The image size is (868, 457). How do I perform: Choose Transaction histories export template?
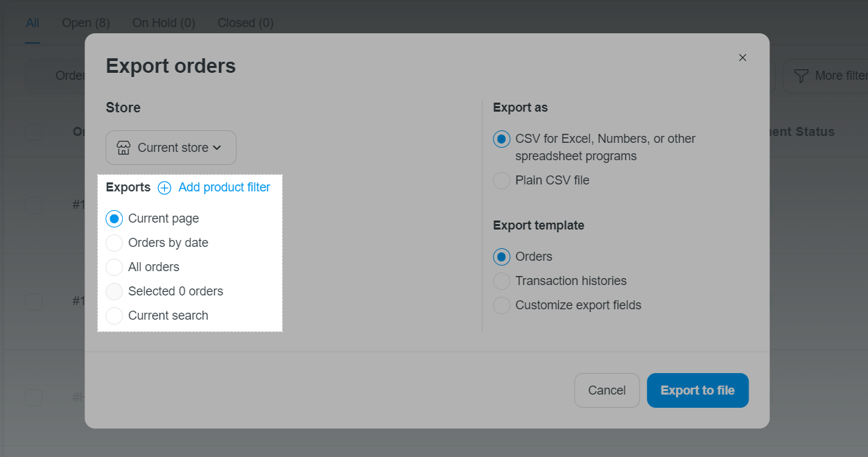[501, 281]
